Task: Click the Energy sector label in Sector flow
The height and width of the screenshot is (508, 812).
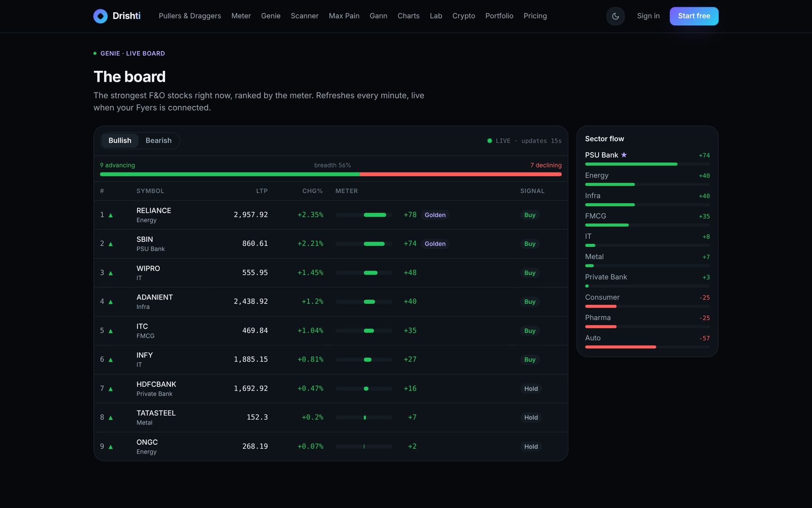Action: click(596, 175)
